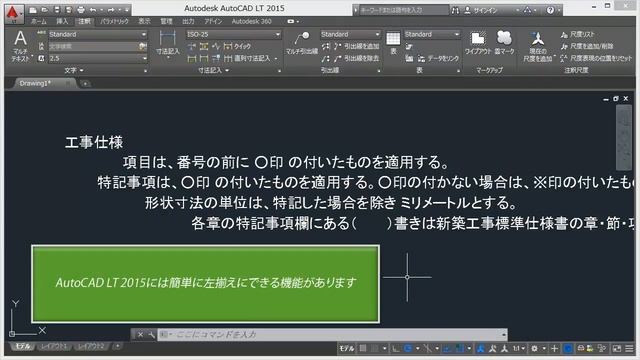
Task: Click the binoculars search icon in title bar
Action: pyautogui.click(x=455, y=10)
